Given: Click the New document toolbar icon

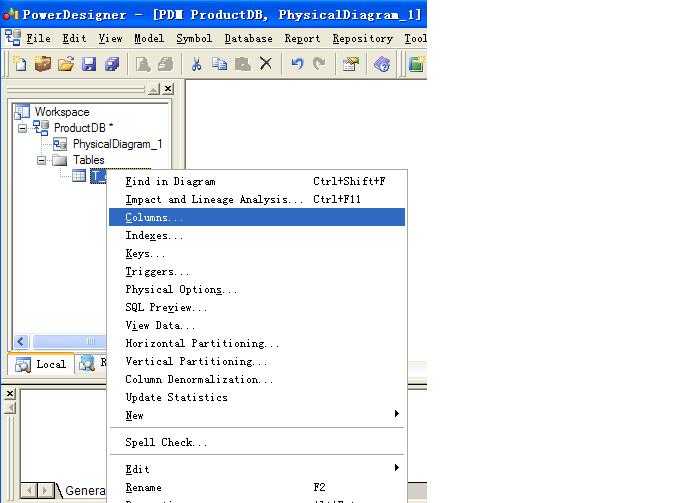Looking at the screenshot, I should coord(20,64).
